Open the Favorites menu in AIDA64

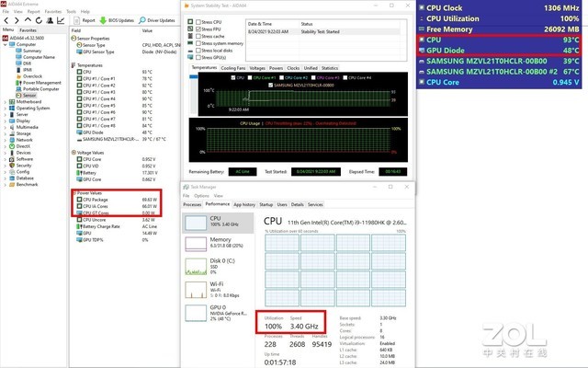coord(53,12)
